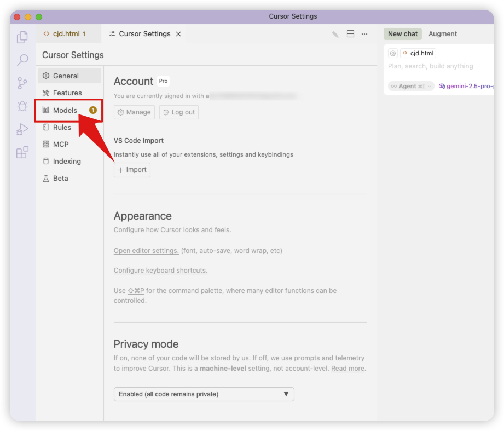Open the Agent mode dropdown

click(x=411, y=86)
